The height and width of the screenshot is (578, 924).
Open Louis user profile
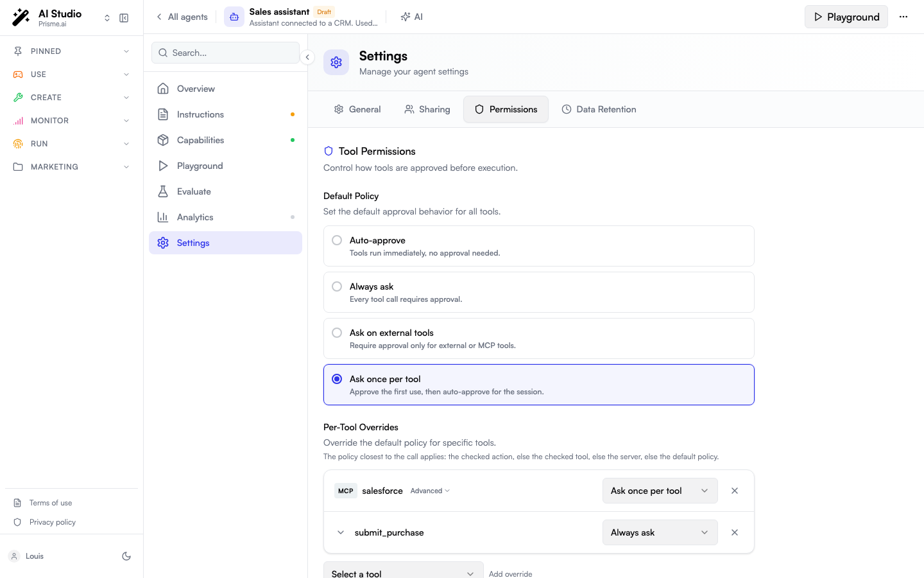26,556
